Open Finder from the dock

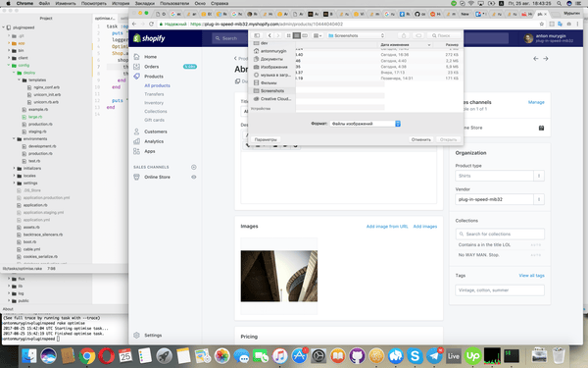29,355
